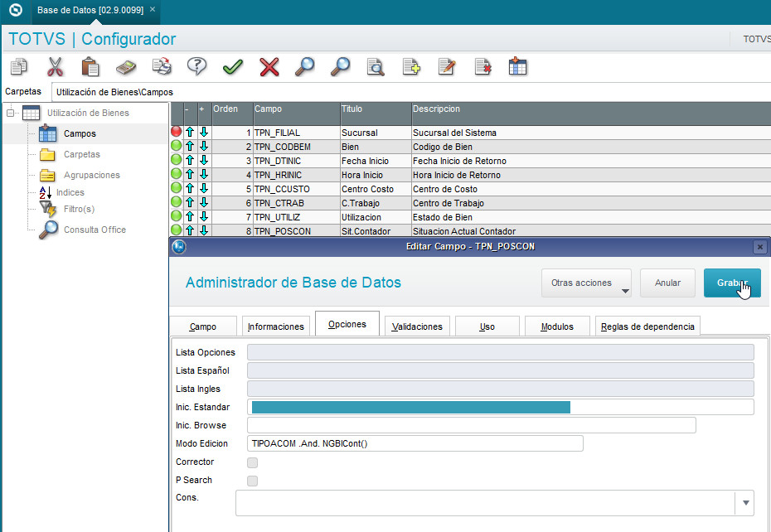771x532 pixels.
Task: Click the Modo Edicion input field
Action: (415, 443)
